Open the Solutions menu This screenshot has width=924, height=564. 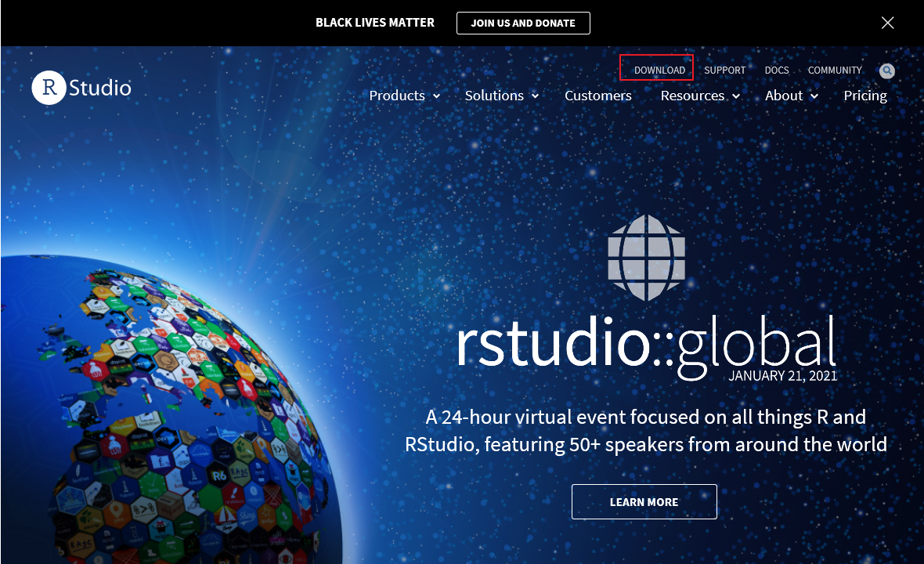click(x=494, y=96)
